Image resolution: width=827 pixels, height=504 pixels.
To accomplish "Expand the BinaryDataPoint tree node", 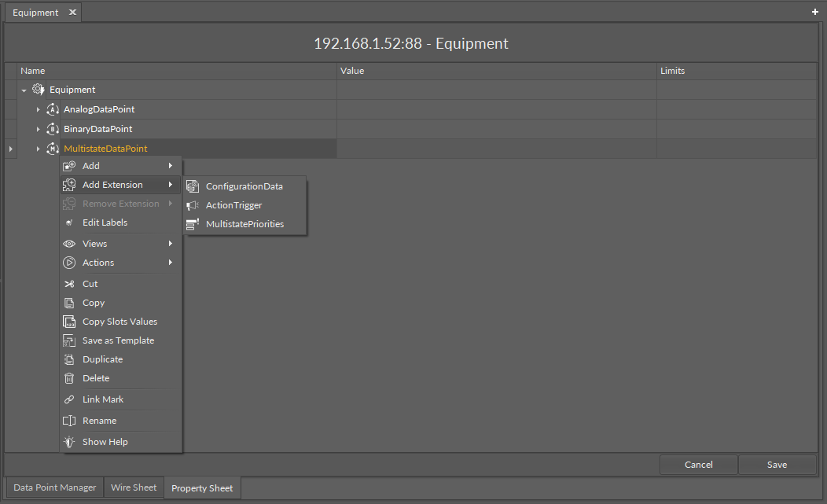I will (x=38, y=129).
